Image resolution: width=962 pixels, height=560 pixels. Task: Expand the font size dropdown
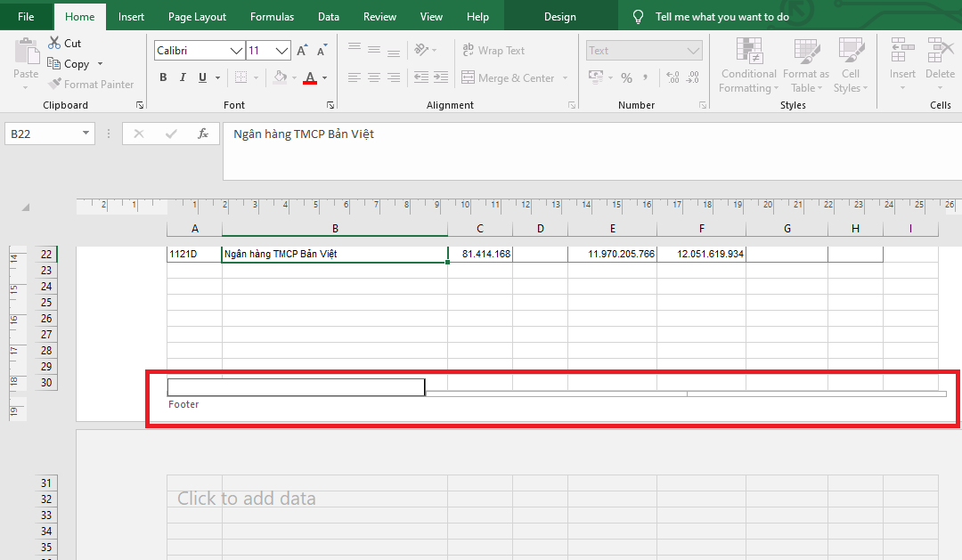(x=282, y=51)
